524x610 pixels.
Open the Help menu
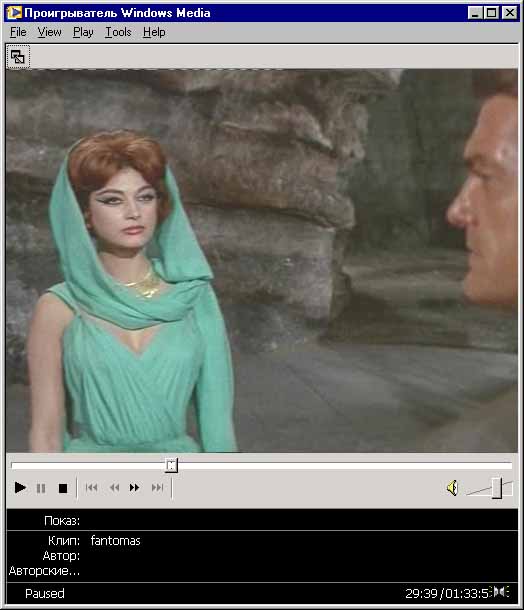(154, 32)
